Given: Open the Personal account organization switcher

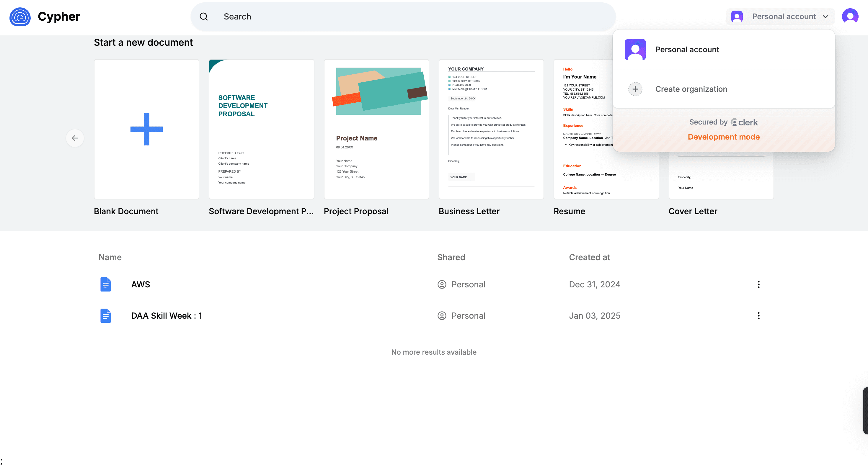Looking at the screenshot, I should click(x=780, y=17).
